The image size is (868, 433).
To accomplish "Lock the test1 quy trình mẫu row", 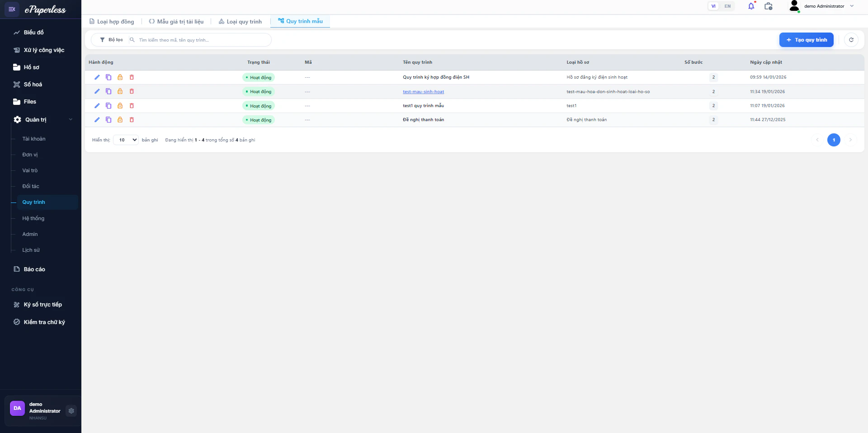I will click(x=120, y=106).
